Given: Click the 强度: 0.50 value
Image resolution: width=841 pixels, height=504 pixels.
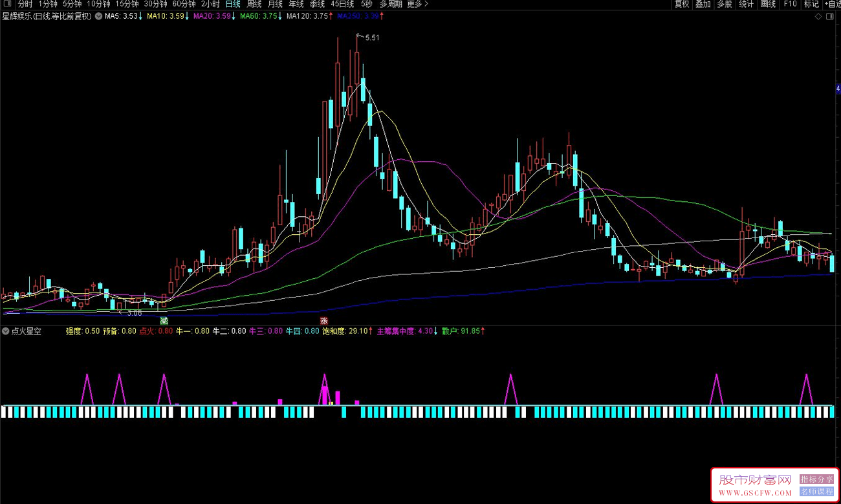Looking at the screenshot, I should (83, 331).
